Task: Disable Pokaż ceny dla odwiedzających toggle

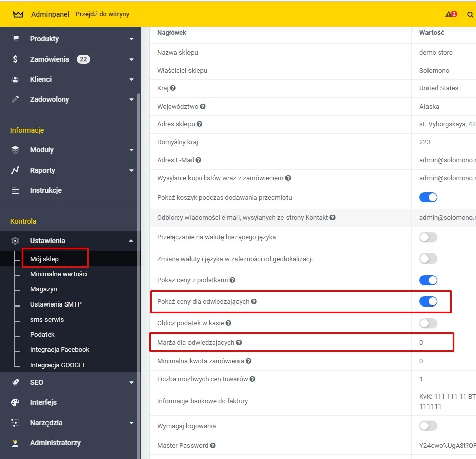Action: pos(428,302)
